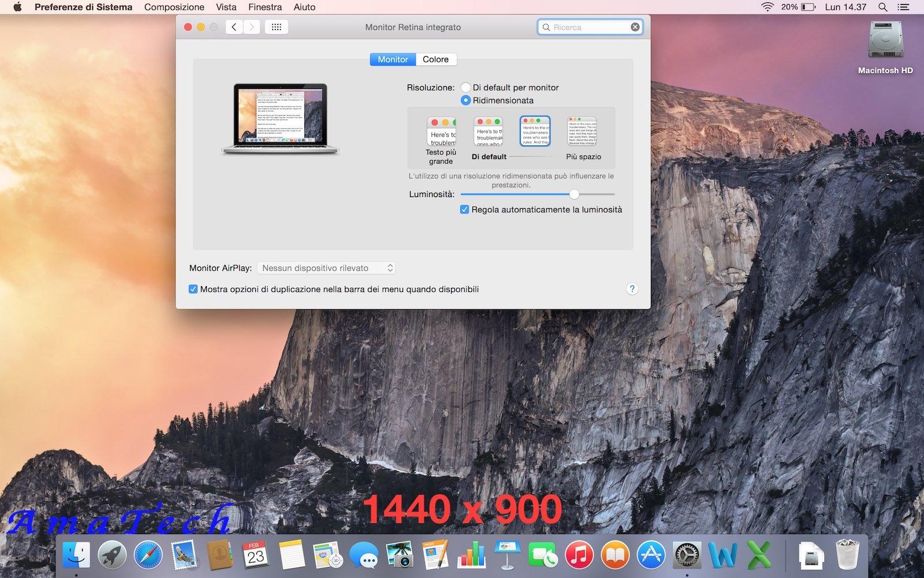924x578 pixels.
Task: Open the Monitor AirPlay dropdown
Action: click(326, 268)
